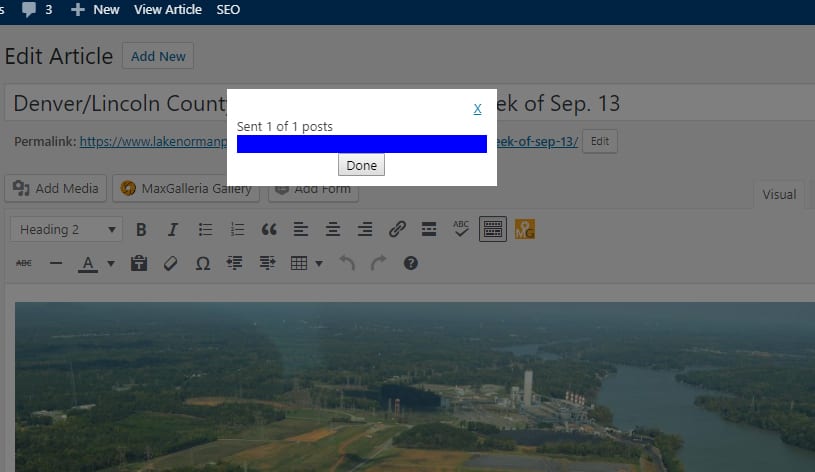
Task: Click the permalink Edit button
Action: pos(600,141)
